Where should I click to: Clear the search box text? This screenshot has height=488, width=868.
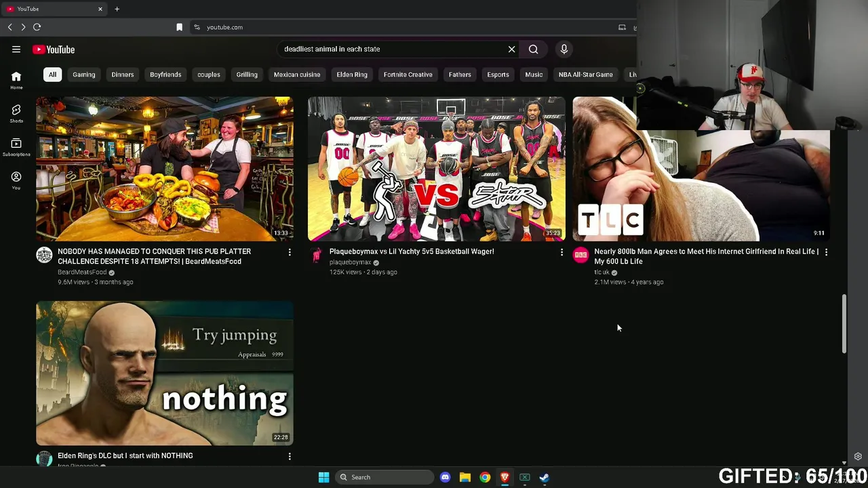pos(512,49)
